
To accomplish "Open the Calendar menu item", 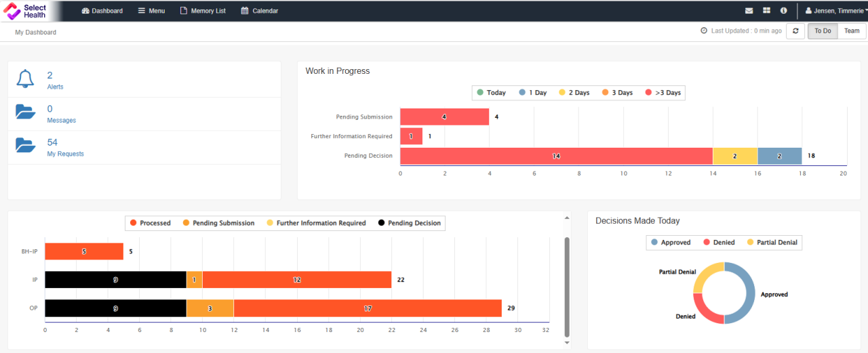I will 260,11.
